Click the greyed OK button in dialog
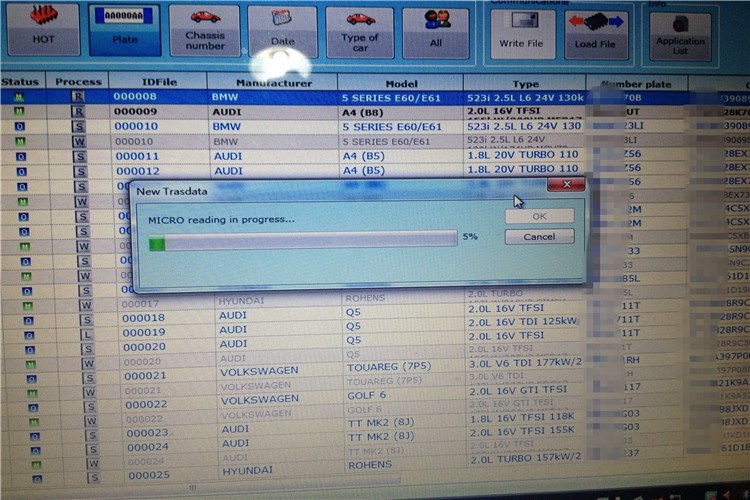 (539, 216)
